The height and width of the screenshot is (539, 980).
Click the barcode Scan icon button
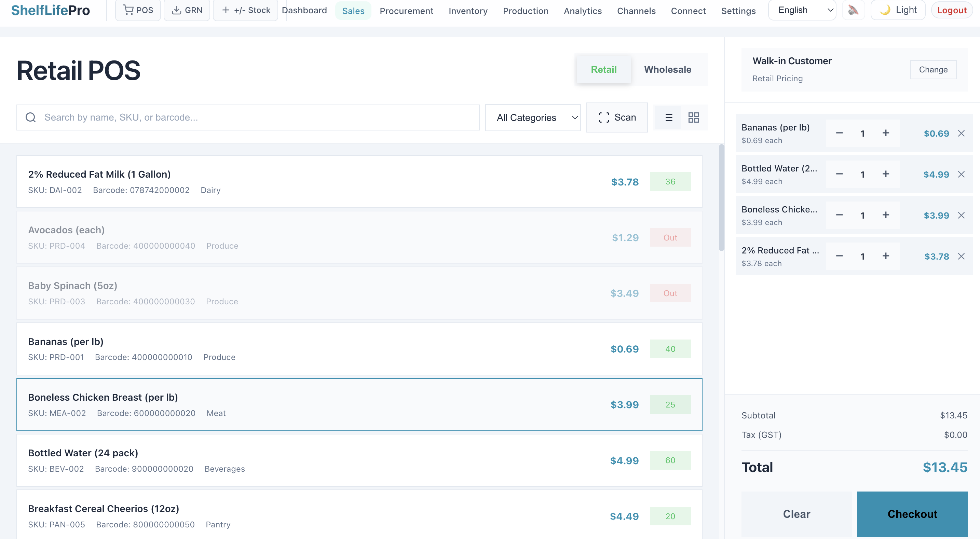click(x=617, y=118)
